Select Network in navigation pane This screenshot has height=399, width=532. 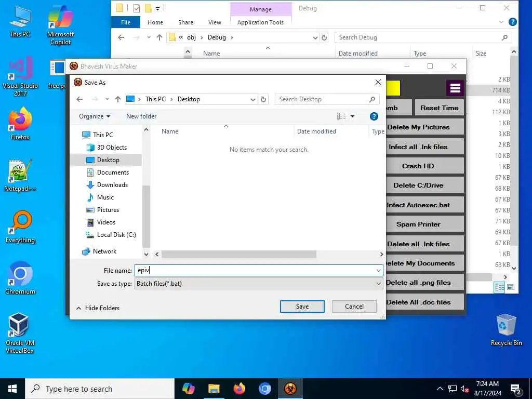click(104, 251)
